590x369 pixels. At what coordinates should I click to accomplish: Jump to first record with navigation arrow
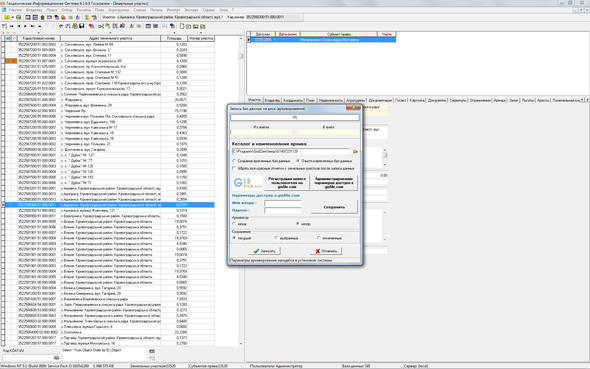tap(11, 26)
